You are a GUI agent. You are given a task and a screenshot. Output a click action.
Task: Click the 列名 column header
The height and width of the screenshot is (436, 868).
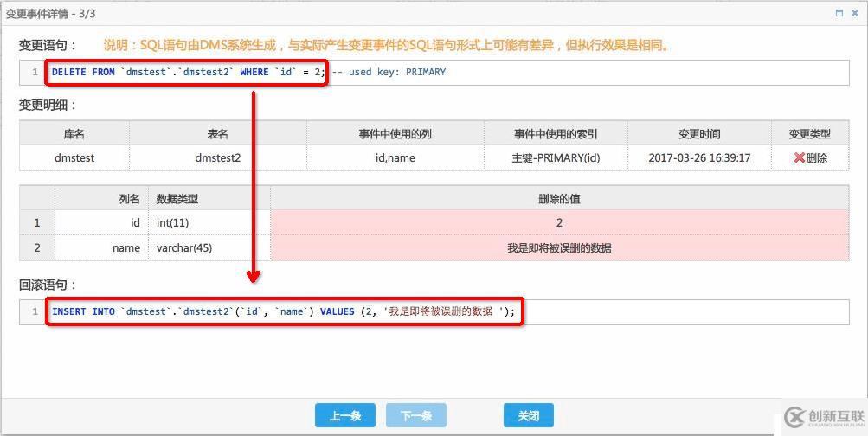click(x=101, y=199)
